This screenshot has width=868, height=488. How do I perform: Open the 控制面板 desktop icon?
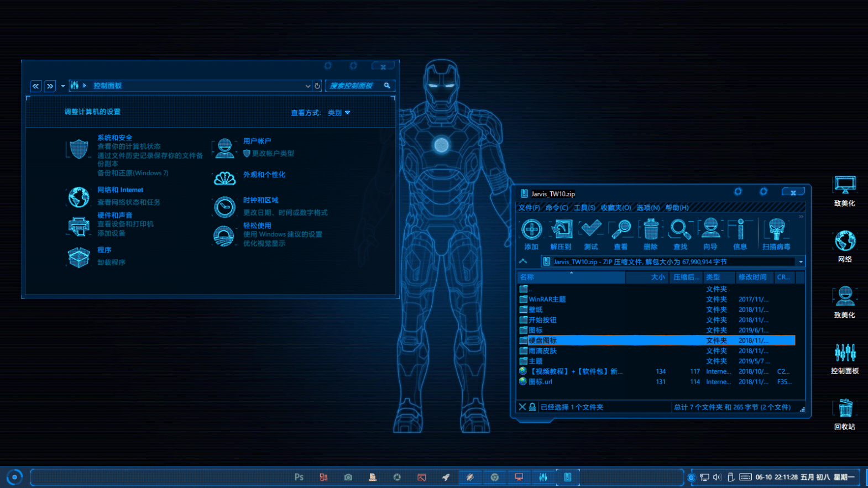coord(845,359)
